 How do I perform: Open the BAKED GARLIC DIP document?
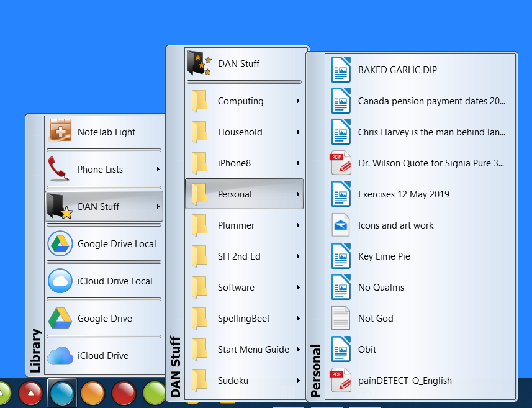(397, 70)
